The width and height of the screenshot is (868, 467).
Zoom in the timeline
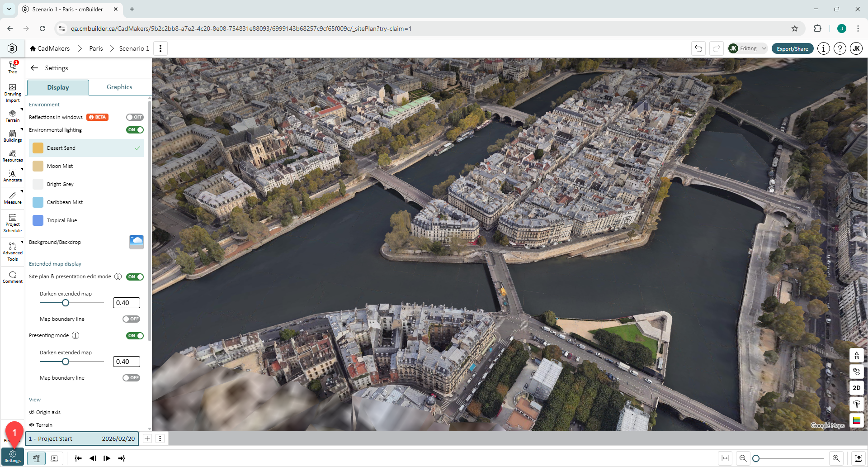836,458
